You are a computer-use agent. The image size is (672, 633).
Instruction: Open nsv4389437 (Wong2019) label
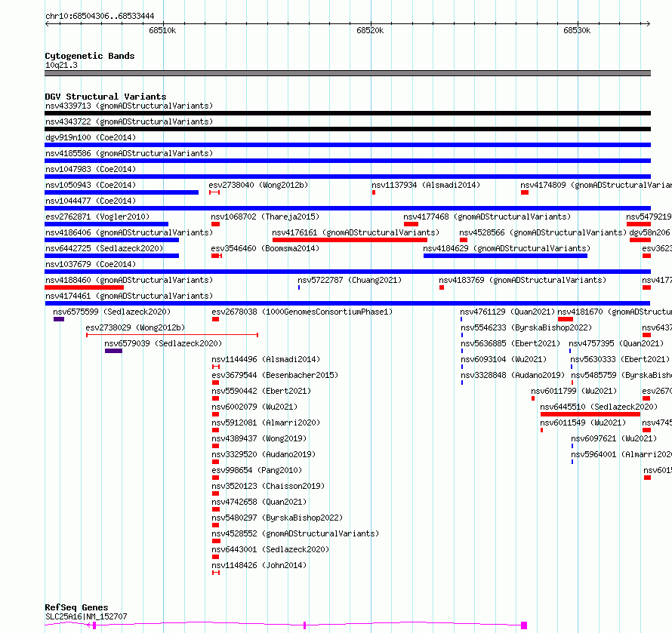pyautogui.click(x=259, y=438)
